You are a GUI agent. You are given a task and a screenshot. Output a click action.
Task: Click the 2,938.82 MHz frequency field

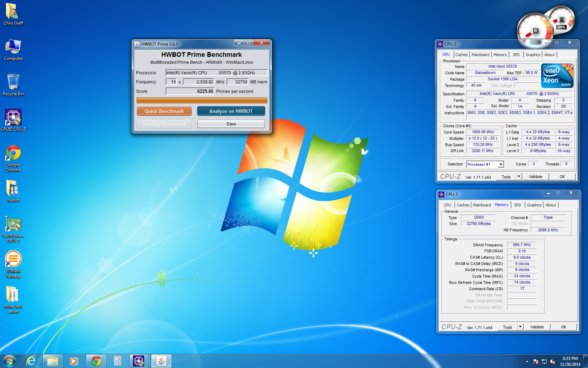pyautogui.click(x=199, y=82)
